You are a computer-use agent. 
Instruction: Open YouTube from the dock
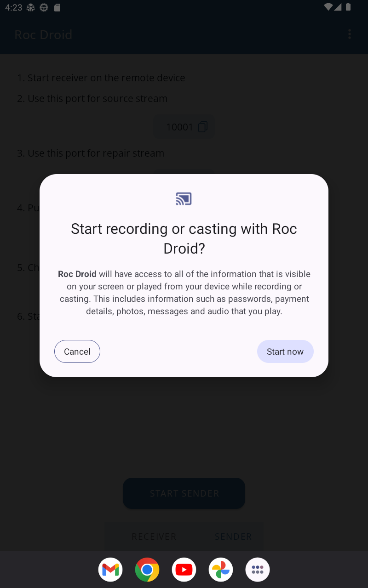(x=184, y=570)
